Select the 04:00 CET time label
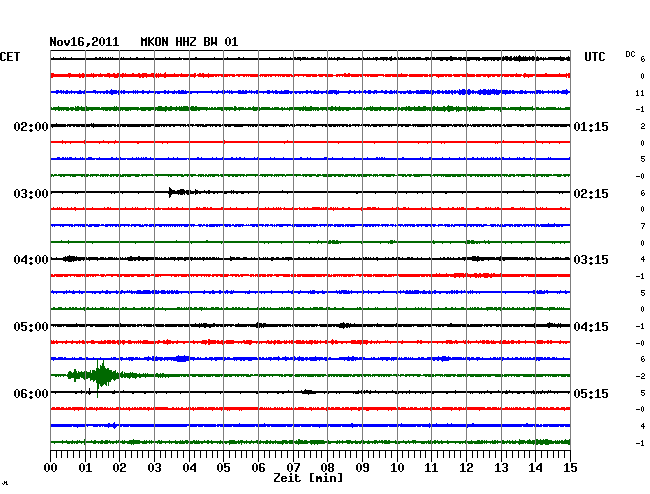This screenshot has width=650, height=494. (x=31, y=260)
